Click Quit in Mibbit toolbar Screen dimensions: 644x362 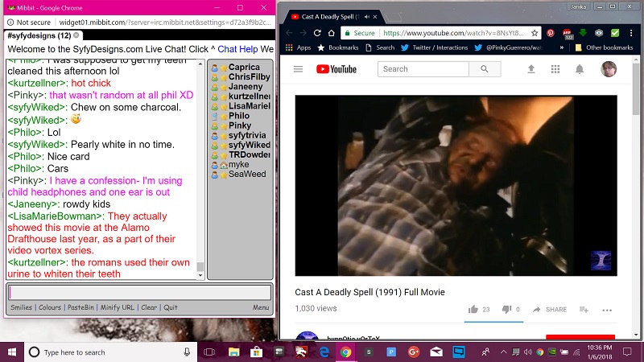pos(171,307)
